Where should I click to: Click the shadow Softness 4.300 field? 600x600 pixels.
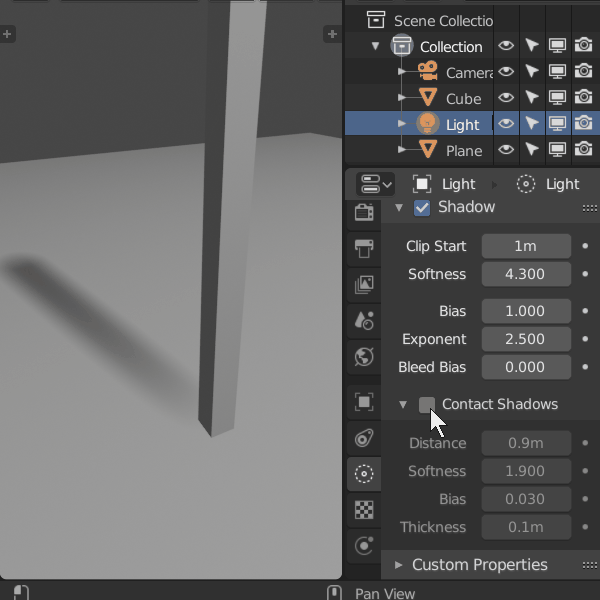click(x=526, y=274)
